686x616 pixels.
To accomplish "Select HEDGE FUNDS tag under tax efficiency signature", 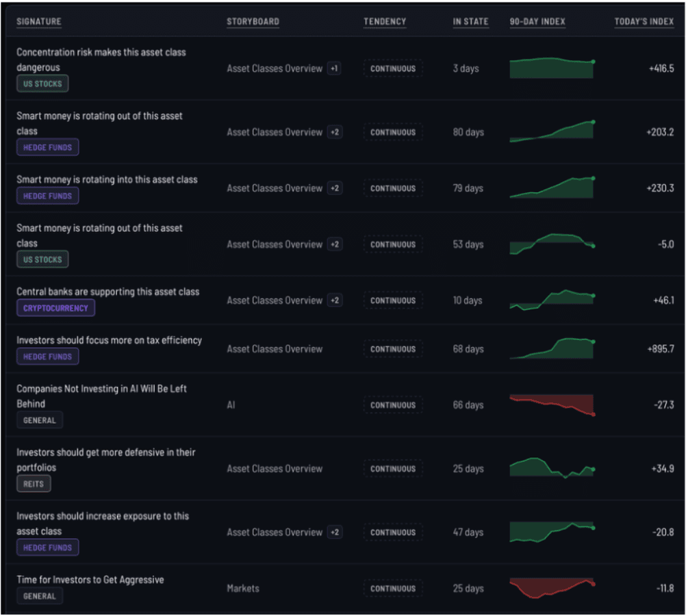I will (48, 357).
